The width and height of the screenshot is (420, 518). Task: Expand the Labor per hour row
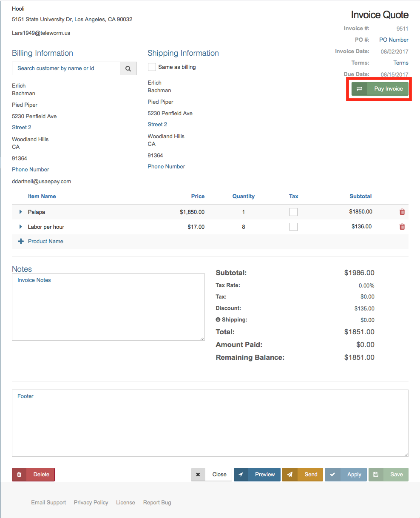[x=20, y=227]
